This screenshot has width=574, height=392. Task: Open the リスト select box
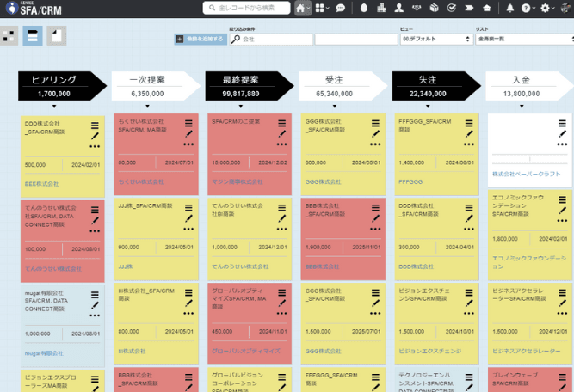click(x=525, y=40)
